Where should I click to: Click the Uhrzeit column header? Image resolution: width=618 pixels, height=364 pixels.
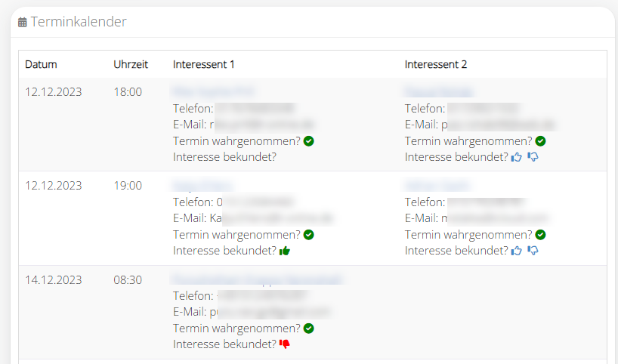(131, 65)
